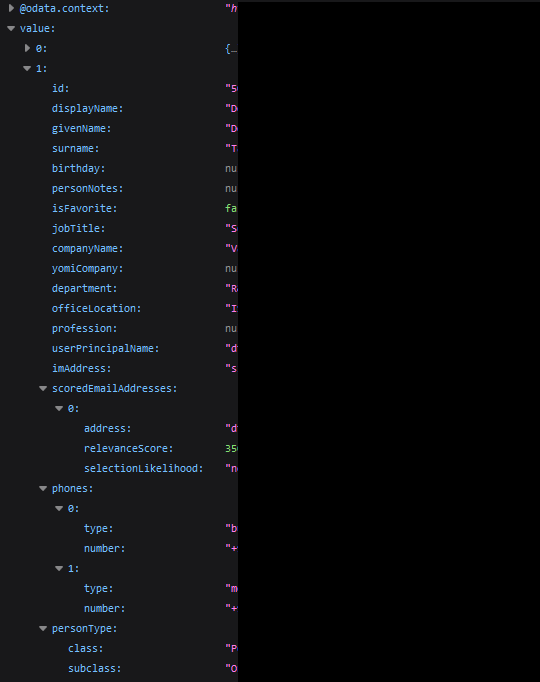Screen dimensions: 540x682
Task: Select the address key
Action: [107, 428]
